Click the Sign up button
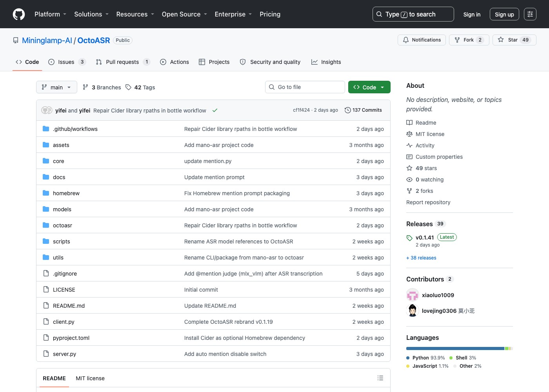Screen dimensions: 549x392 [x=504, y=14]
